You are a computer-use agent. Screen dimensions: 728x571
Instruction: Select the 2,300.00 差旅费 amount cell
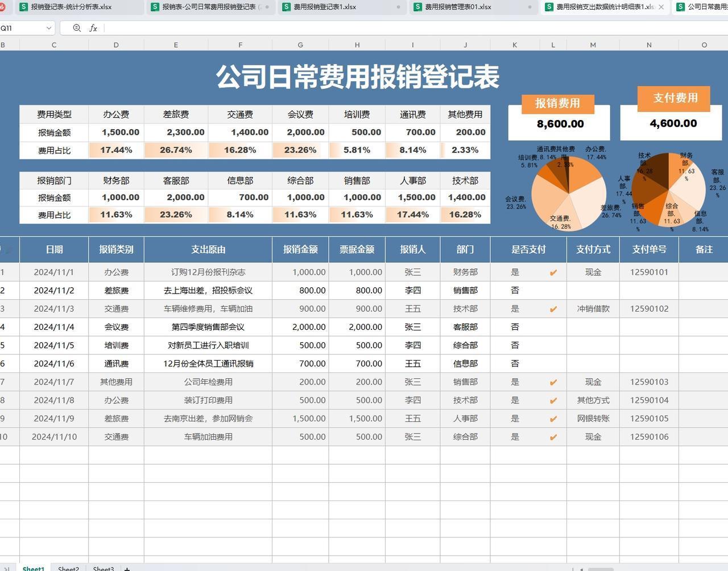point(176,132)
